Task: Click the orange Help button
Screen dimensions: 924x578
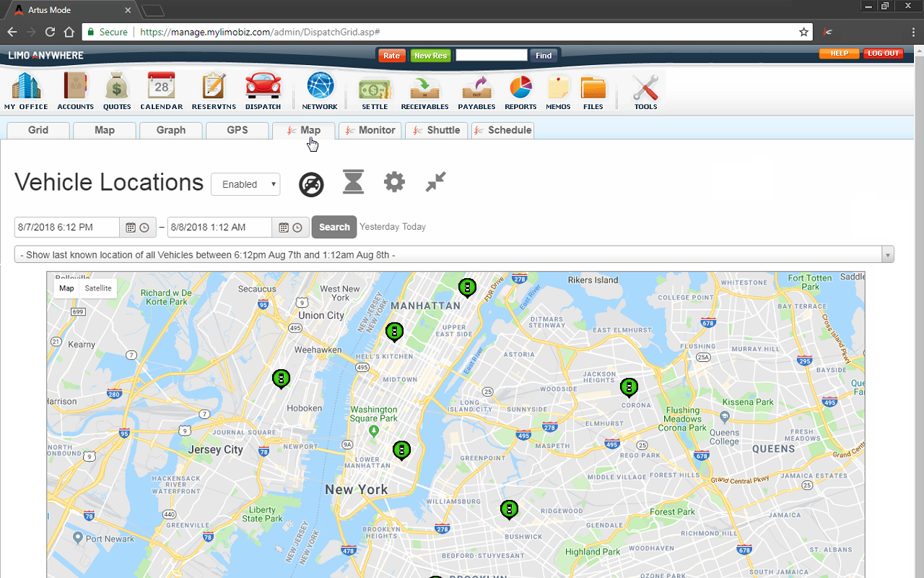Action: pos(839,53)
